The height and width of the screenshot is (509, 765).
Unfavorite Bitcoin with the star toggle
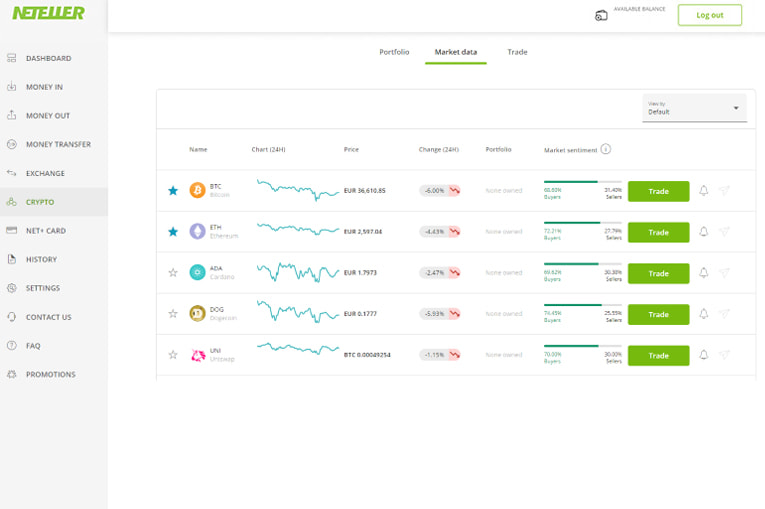173,191
